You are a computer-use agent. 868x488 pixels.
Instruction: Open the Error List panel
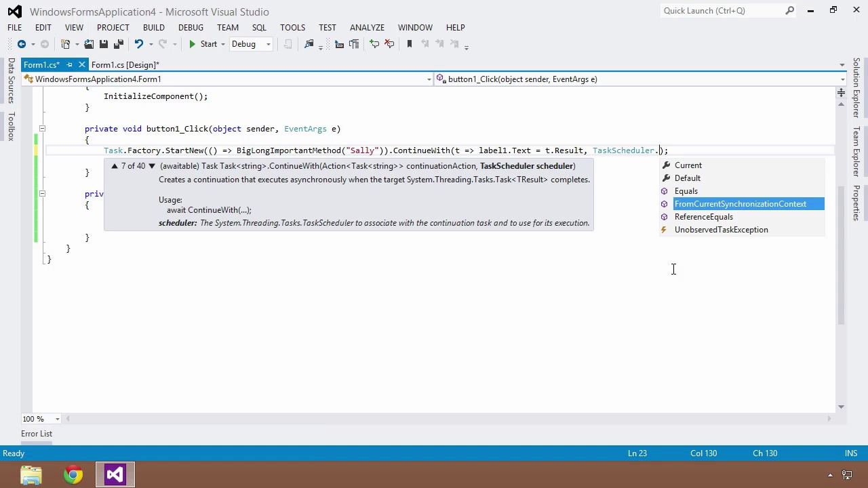point(37,434)
